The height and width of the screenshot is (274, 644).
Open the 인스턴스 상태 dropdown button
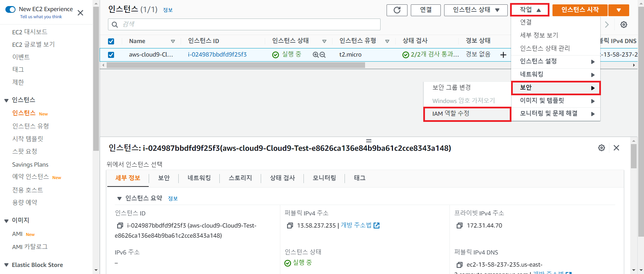pos(476,10)
